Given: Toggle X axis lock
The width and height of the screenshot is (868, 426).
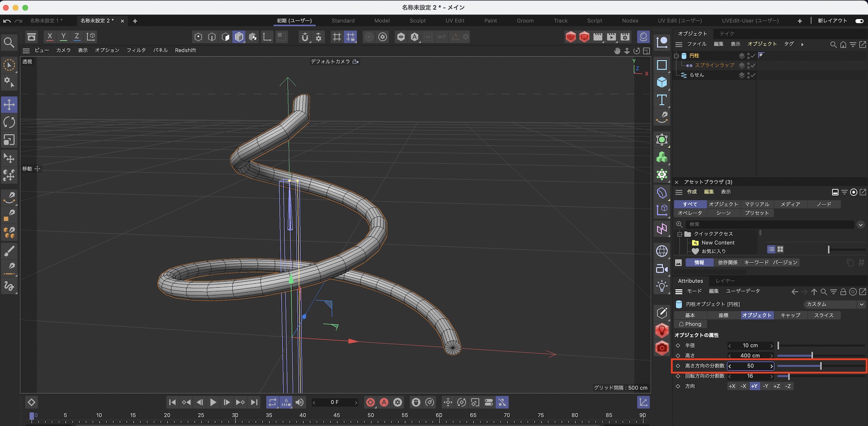Looking at the screenshot, I should pyautogui.click(x=49, y=37).
